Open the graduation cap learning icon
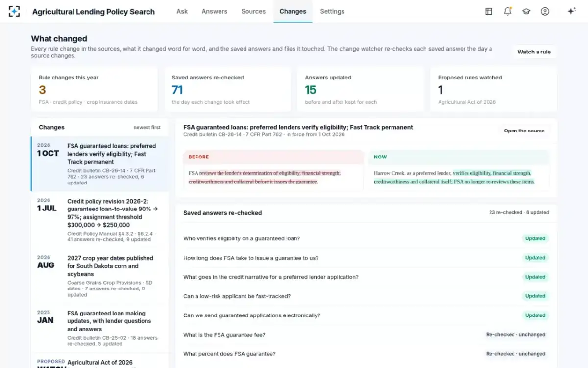This screenshot has height=368, width=588. (x=526, y=11)
